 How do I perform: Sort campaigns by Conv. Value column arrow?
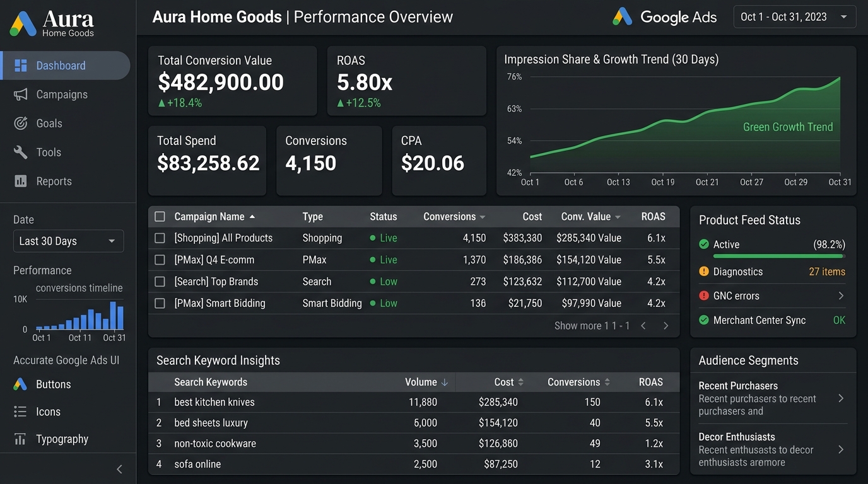(x=618, y=217)
